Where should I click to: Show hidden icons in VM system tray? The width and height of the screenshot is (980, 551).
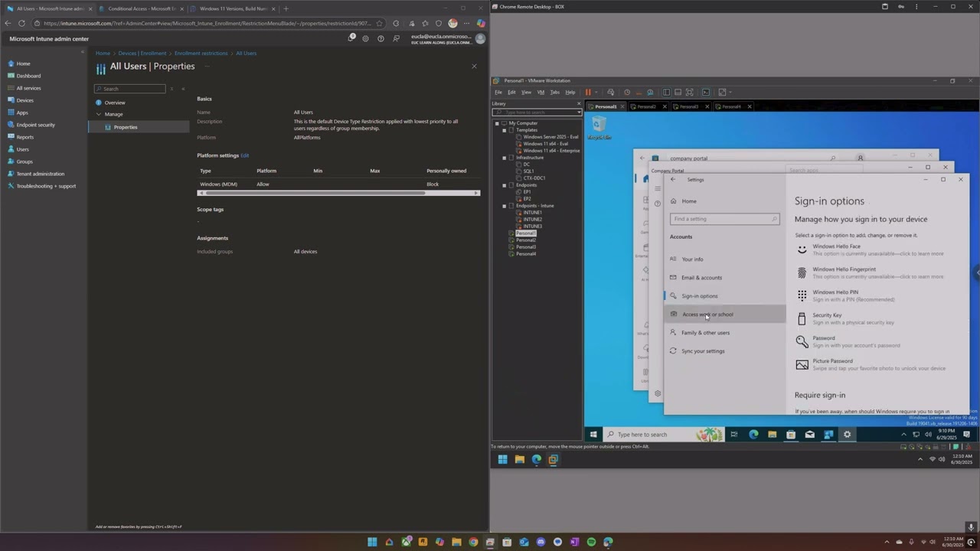(903, 435)
